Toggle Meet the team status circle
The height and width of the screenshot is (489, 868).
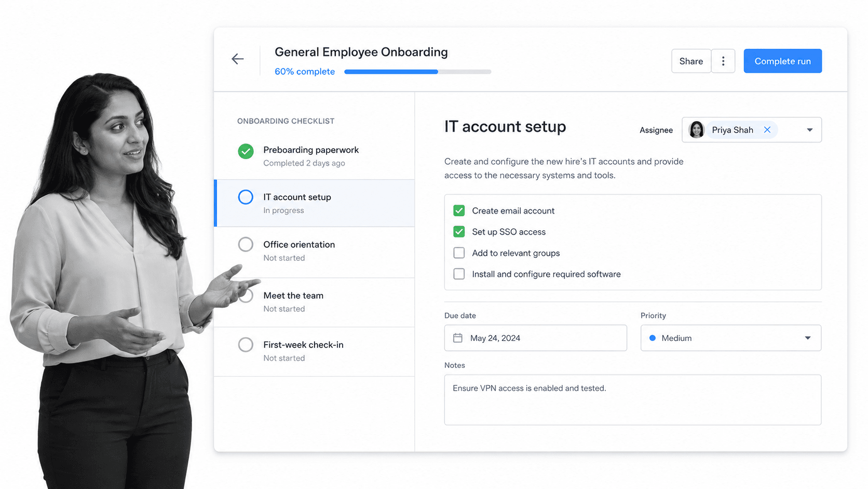click(247, 296)
